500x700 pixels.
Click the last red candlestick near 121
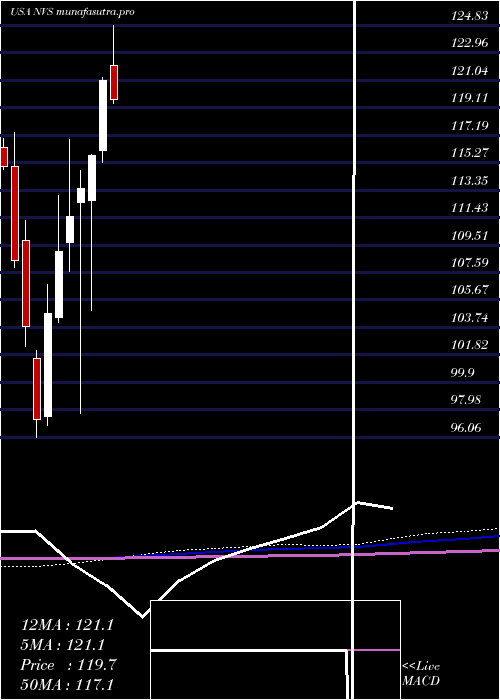114,82
